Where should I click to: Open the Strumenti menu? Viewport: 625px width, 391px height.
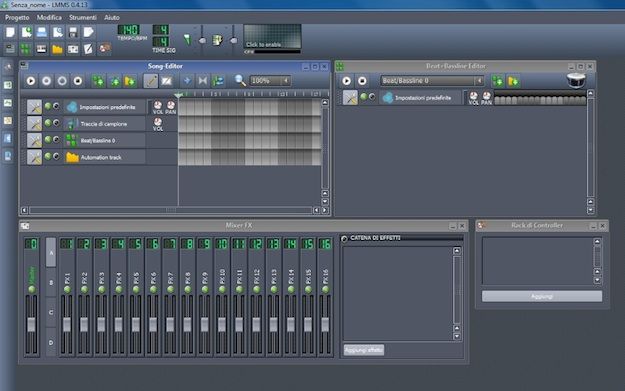pos(83,18)
